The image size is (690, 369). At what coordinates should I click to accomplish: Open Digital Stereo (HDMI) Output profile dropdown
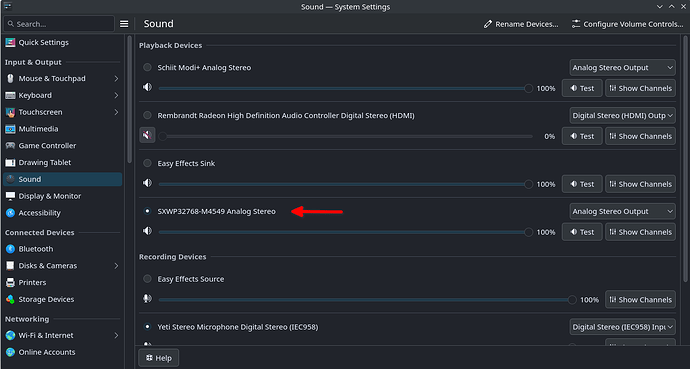pos(622,116)
